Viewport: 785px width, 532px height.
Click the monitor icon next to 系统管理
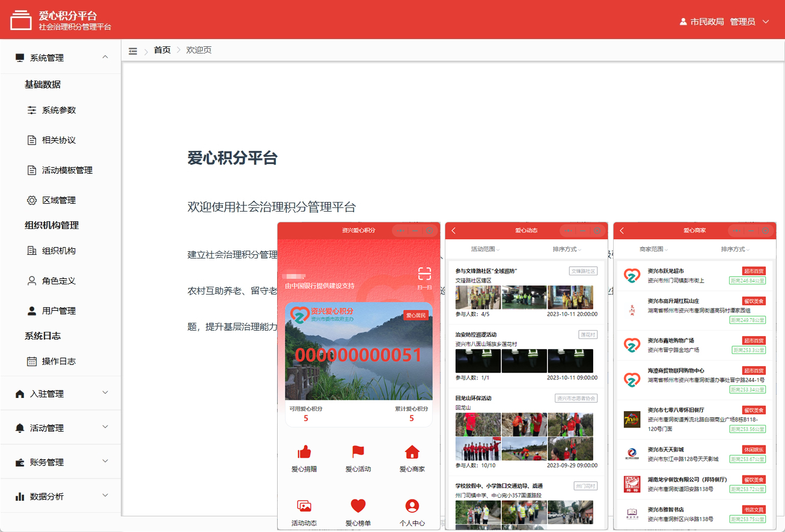(20, 58)
